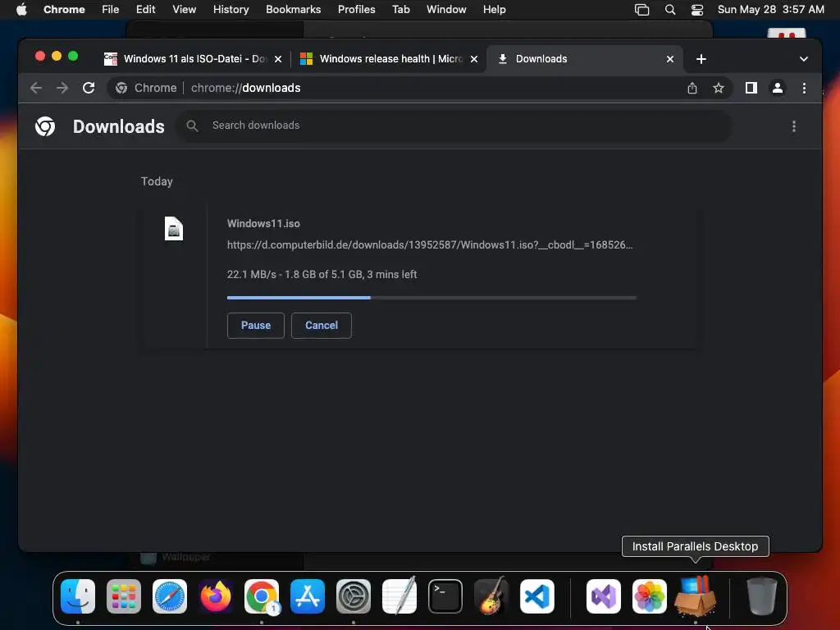
Task: Open the History menu
Action: click(231, 9)
